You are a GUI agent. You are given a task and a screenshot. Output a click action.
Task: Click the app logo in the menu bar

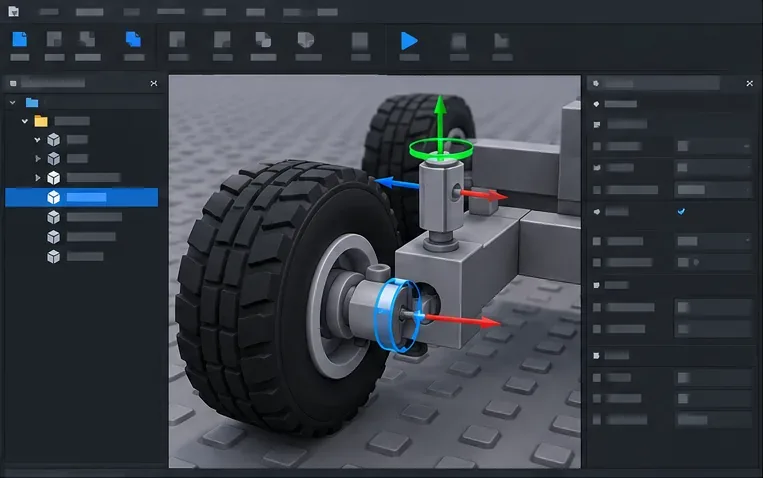click(13, 11)
